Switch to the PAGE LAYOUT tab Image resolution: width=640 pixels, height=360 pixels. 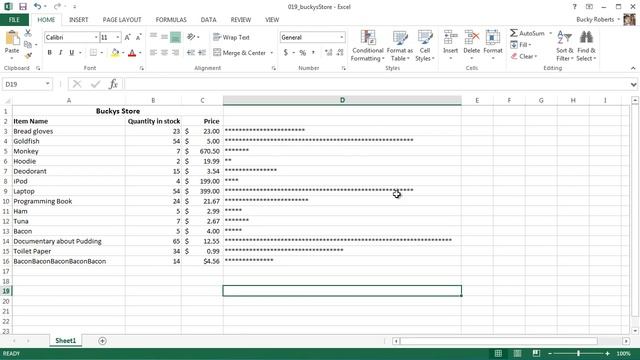(122, 20)
